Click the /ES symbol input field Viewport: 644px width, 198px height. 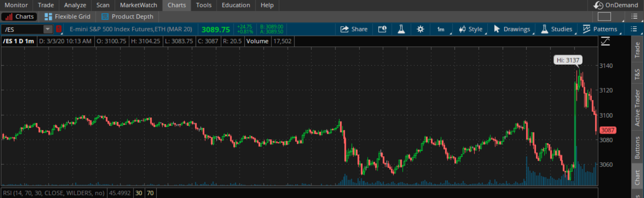[x=22, y=29]
